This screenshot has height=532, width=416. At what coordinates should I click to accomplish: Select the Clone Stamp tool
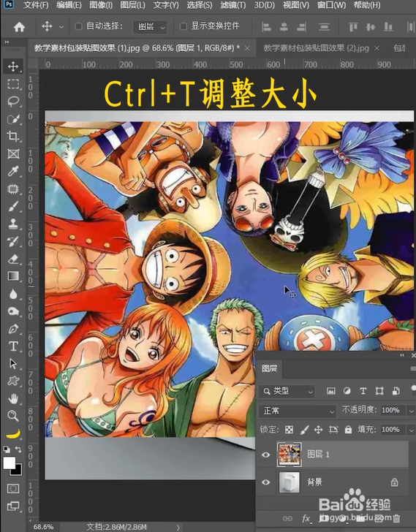[13, 224]
